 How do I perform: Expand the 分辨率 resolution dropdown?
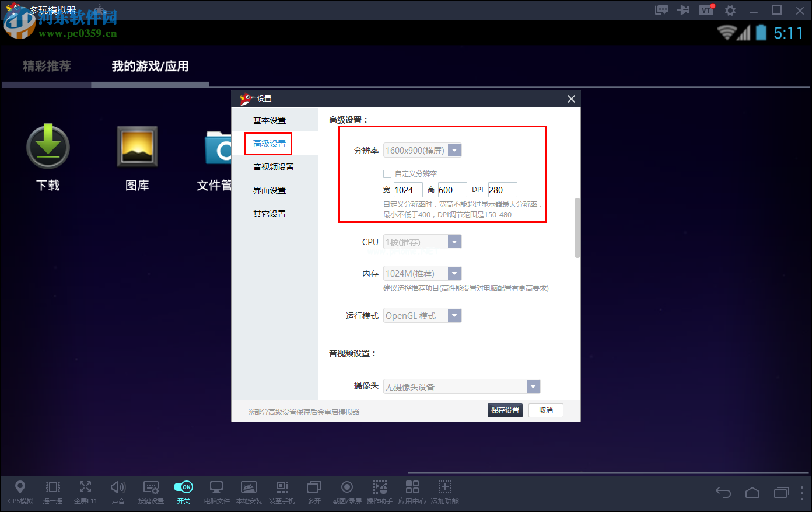point(454,151)
